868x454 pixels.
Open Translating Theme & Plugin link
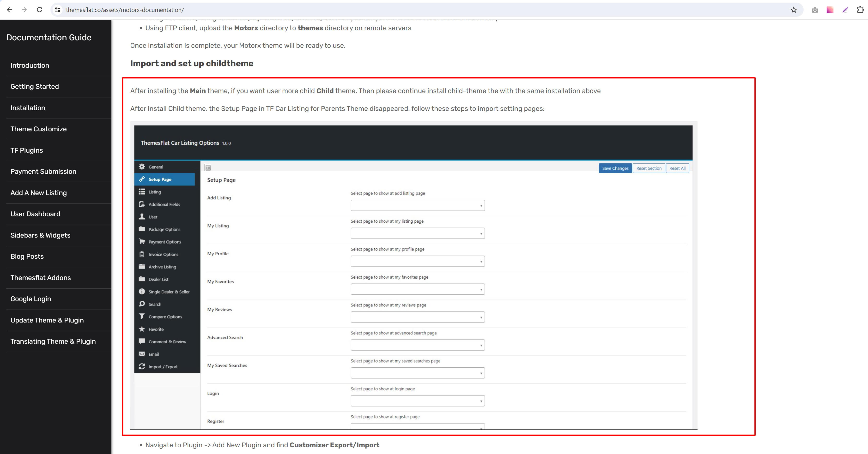(x=53, y=341)
